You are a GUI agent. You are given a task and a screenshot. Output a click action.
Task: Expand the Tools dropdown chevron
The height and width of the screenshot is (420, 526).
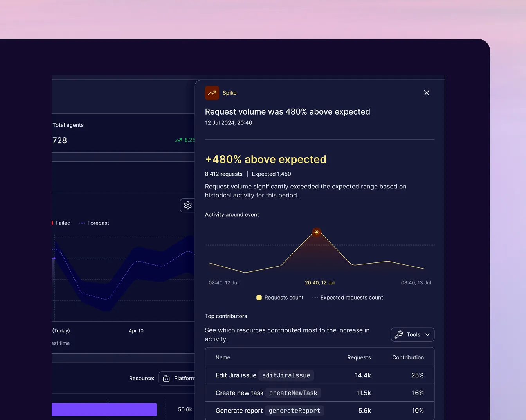coord(427,335)
